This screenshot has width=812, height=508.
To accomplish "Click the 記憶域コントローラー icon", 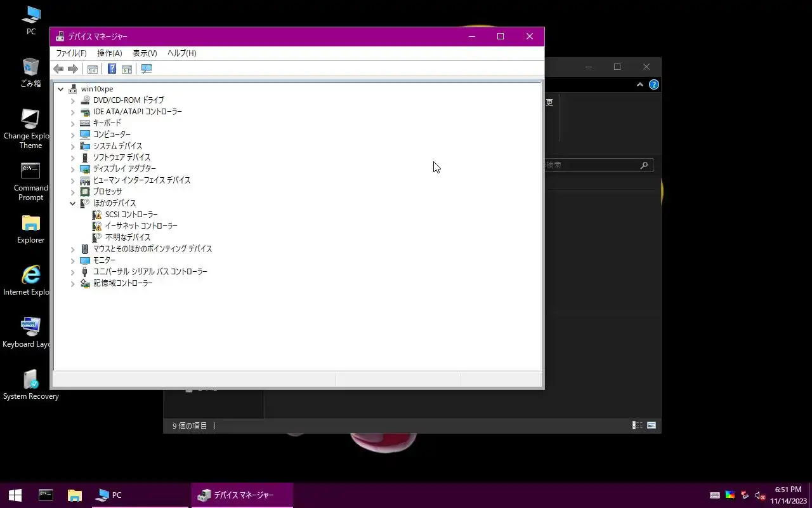I will [85, 283].
